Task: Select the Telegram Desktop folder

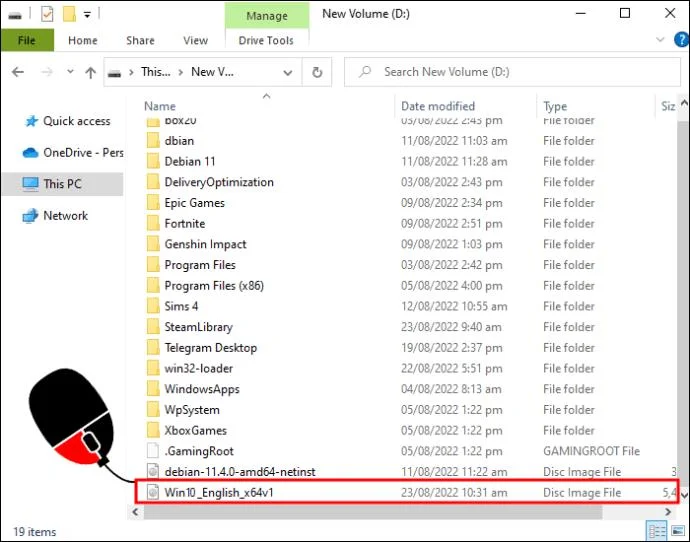Action: 210,348
